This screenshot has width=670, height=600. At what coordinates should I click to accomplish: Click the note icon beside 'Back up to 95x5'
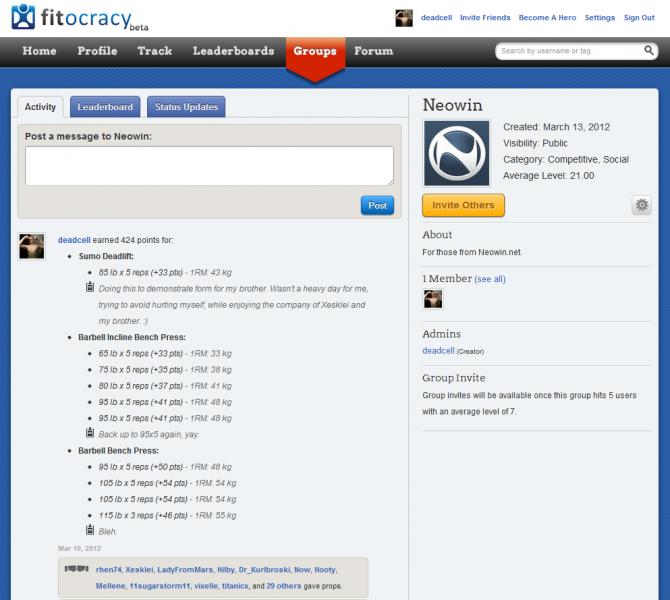pyautogui.click(x=90, y=432)
